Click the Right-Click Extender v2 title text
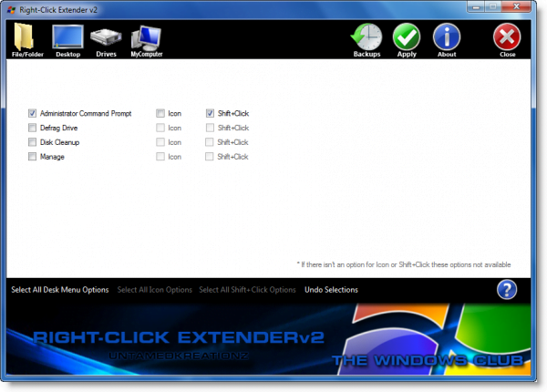 pos(58,10)
